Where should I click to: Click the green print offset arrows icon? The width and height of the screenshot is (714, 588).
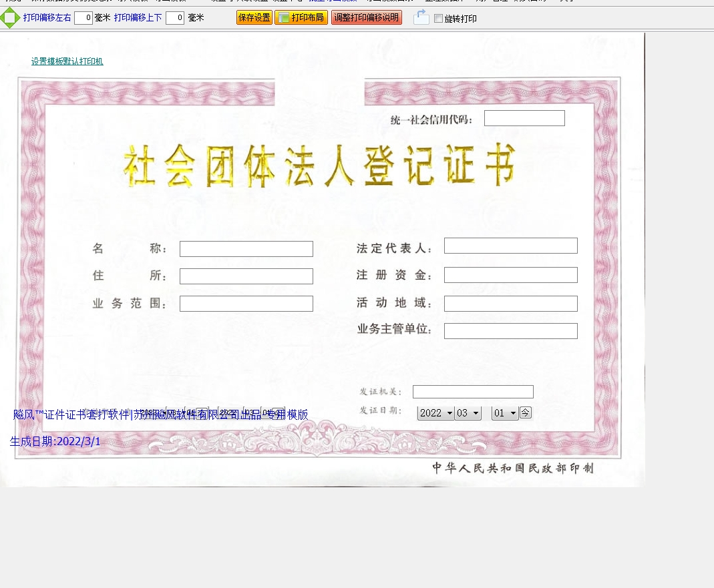(9, 18)
